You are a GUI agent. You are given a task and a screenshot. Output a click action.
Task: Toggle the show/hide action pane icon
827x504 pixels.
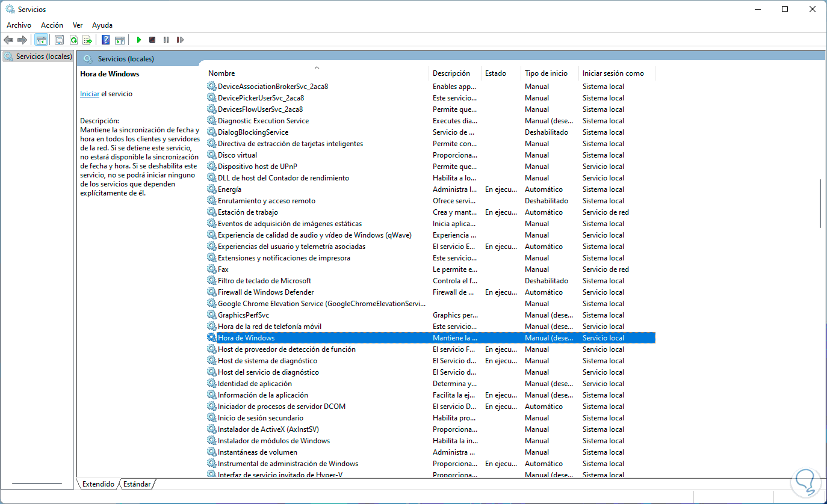coord(120,40)
